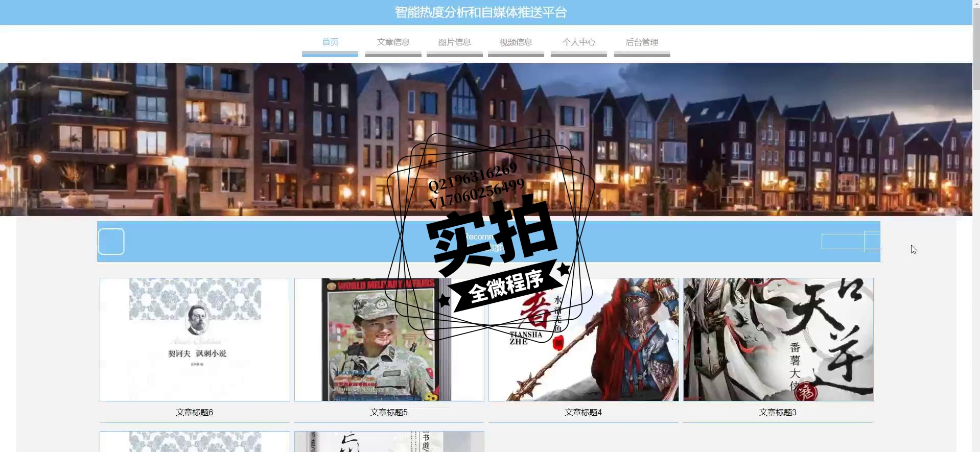Screen dimensions: 980x452
Task: Open article link 文章标题4
Action: [x=584, y=412]
